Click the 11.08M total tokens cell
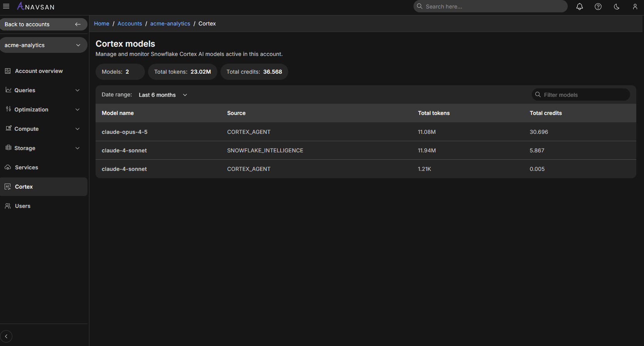Image resolution: width=644 pixels, height=346 pixels. point(427,132)
